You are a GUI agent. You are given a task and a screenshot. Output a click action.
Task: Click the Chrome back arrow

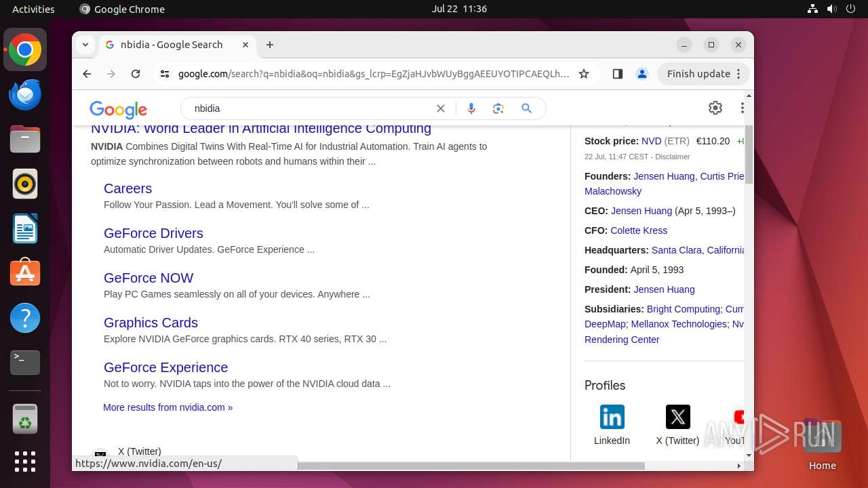click(87, 74)
